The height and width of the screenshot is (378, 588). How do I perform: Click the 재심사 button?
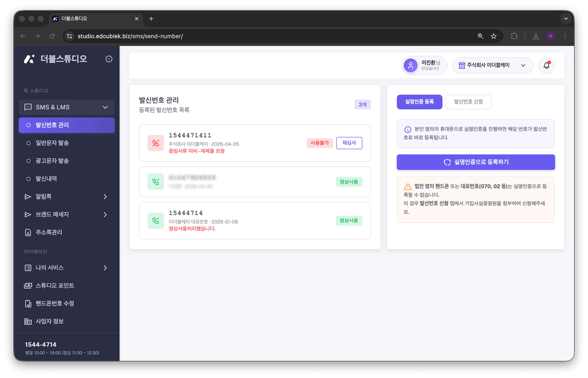349,143
